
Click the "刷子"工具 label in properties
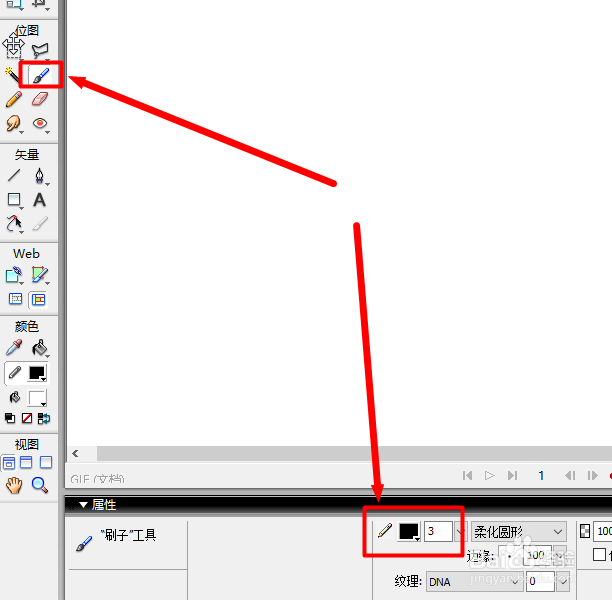click(x=128, y=535)
